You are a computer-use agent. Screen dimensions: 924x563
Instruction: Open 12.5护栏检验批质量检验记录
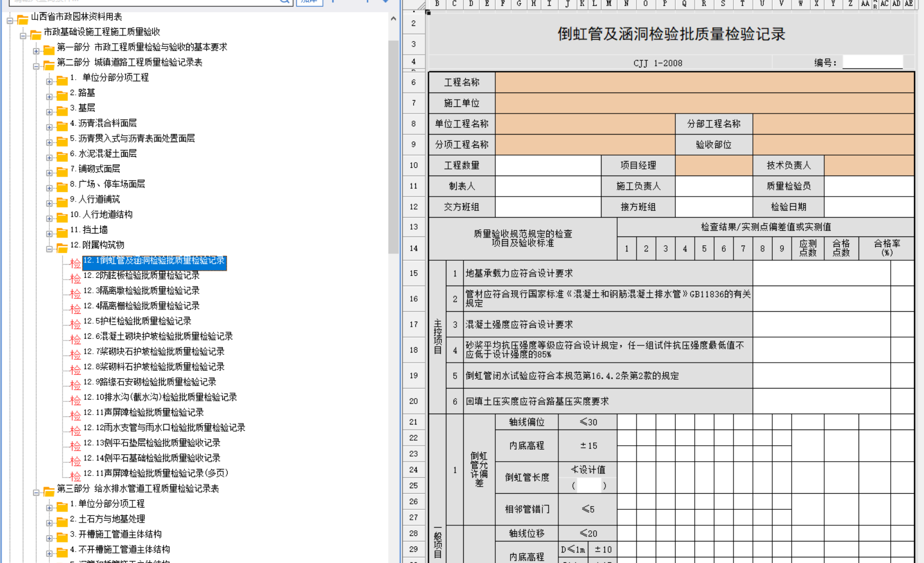point(137,321)
